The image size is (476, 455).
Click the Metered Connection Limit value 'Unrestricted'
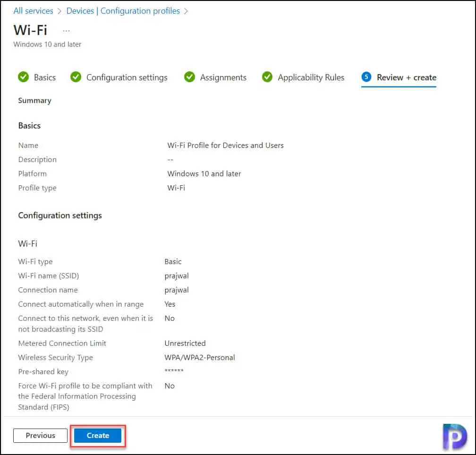point(185,343)
